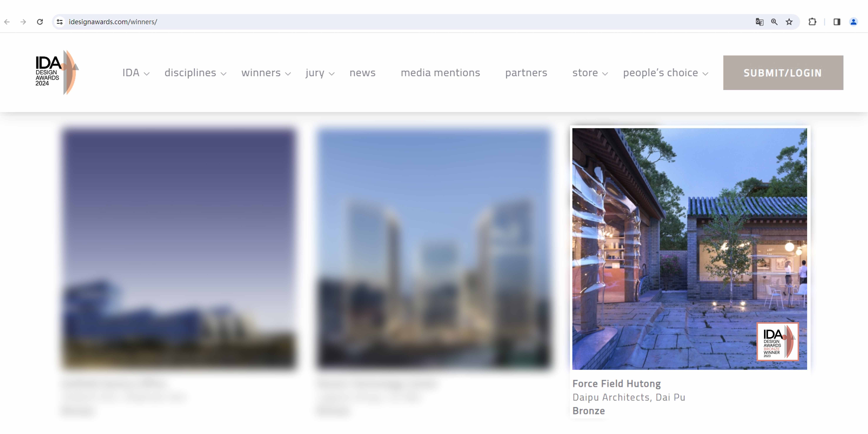
Task: Open the browser profile avatar
Action: 853,22
